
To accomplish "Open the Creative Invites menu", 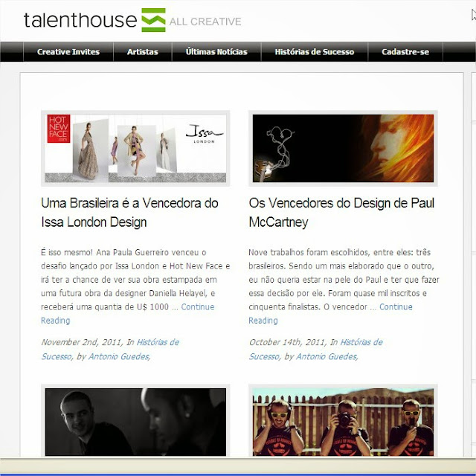I will pos(68,52).
